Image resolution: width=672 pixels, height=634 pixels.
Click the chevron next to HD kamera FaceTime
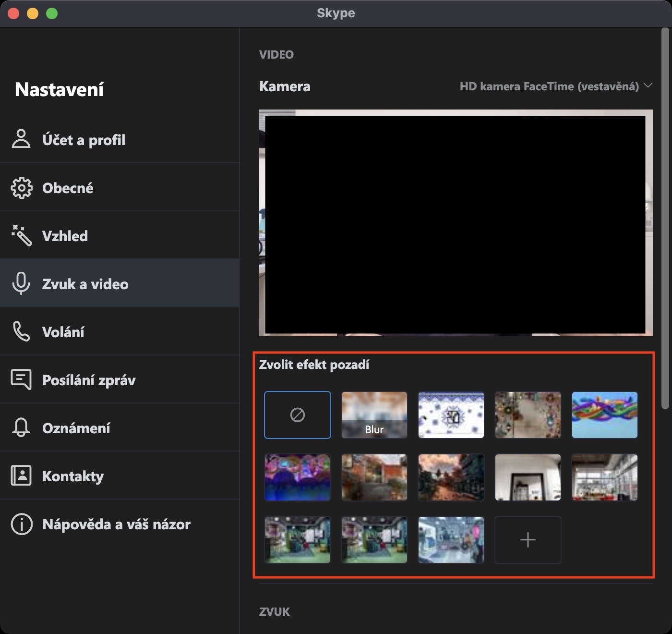point(648,85)
